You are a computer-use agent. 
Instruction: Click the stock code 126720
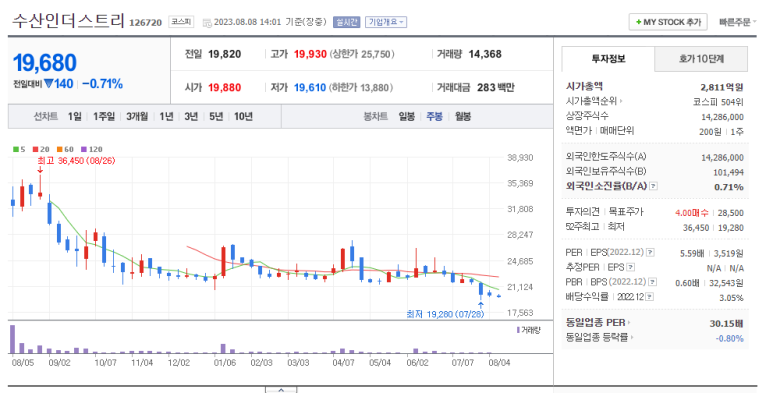(x=145, y=23)
